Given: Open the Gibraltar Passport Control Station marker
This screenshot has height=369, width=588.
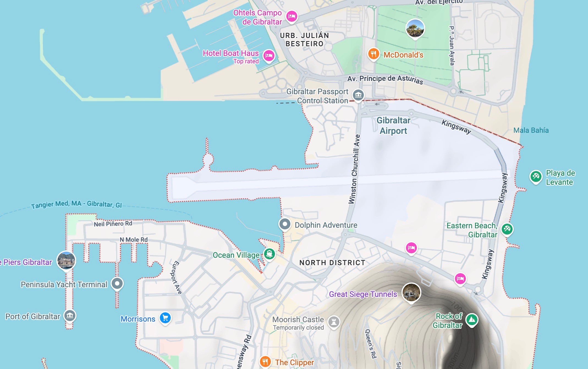Looking at the screenshot, I should tap(358, 95).
